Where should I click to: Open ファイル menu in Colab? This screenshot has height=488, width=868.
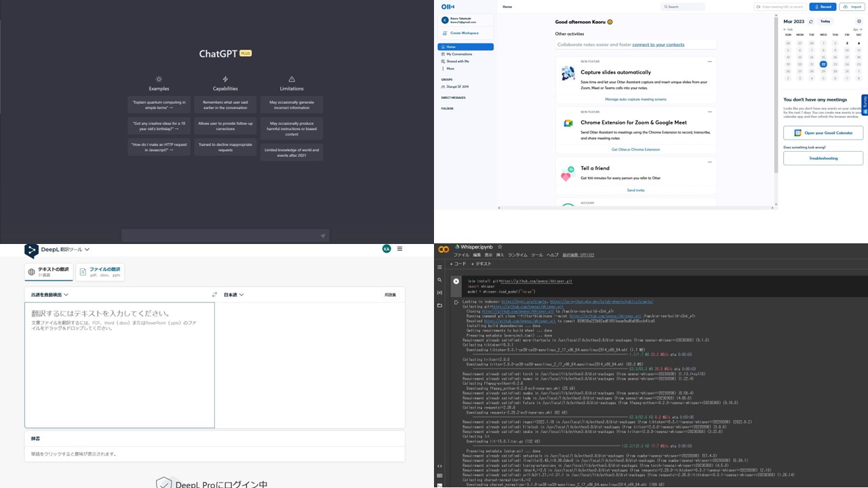[461, 255]
